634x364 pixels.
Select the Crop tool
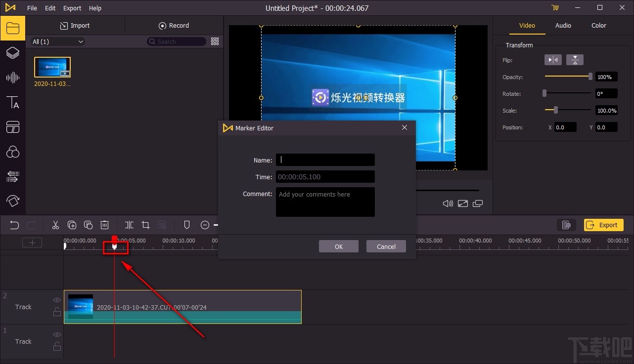pyautogui.click(x=145, y=225)
